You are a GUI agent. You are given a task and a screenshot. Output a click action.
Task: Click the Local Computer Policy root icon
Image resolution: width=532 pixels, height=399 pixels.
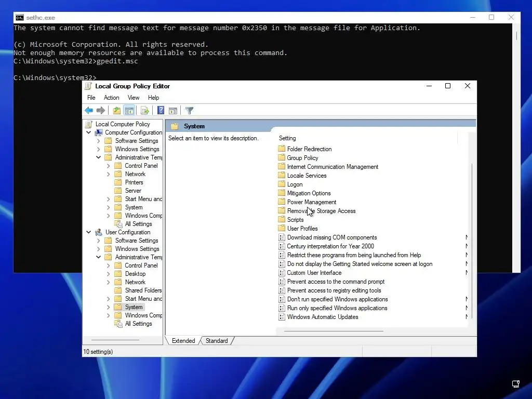pyautogui.click(x=89, y=124)
